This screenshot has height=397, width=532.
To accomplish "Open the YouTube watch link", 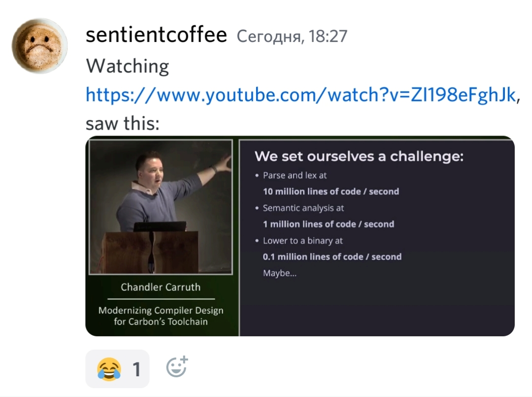I will (x=301, y=95).
